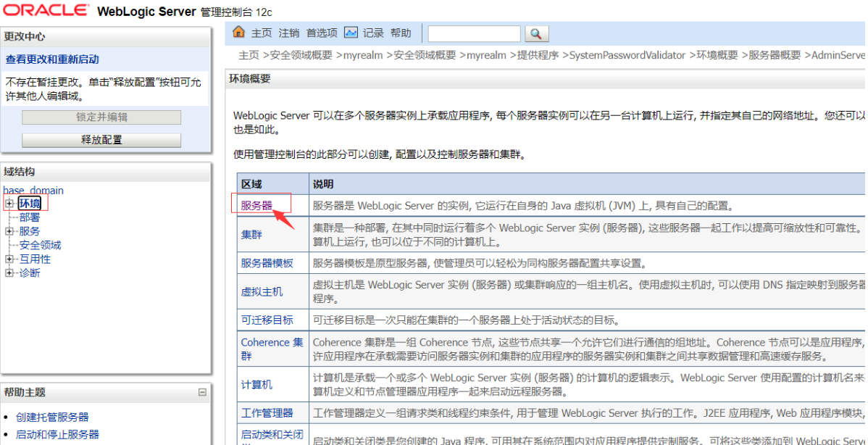Expand the 服务 tree node

tap(9, 231)
